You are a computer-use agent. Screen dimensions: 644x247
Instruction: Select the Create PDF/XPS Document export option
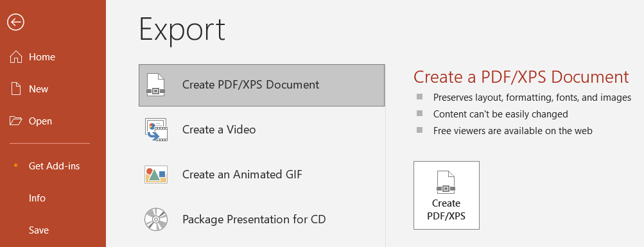click(261, 85)
